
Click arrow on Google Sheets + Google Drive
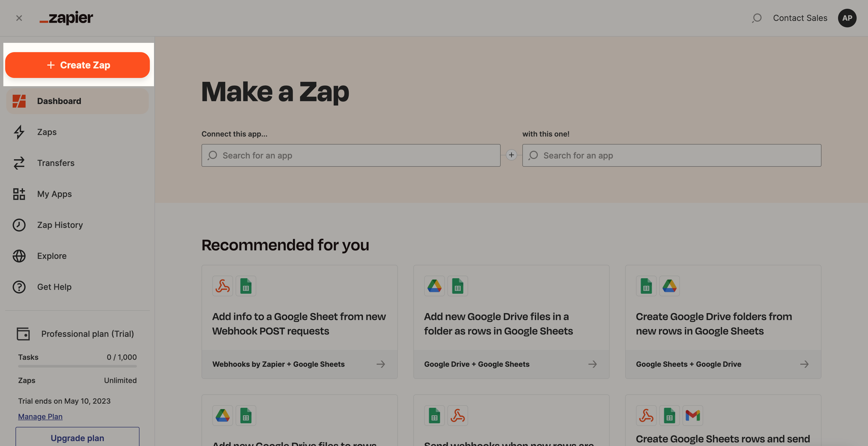(x=804, y=364)
